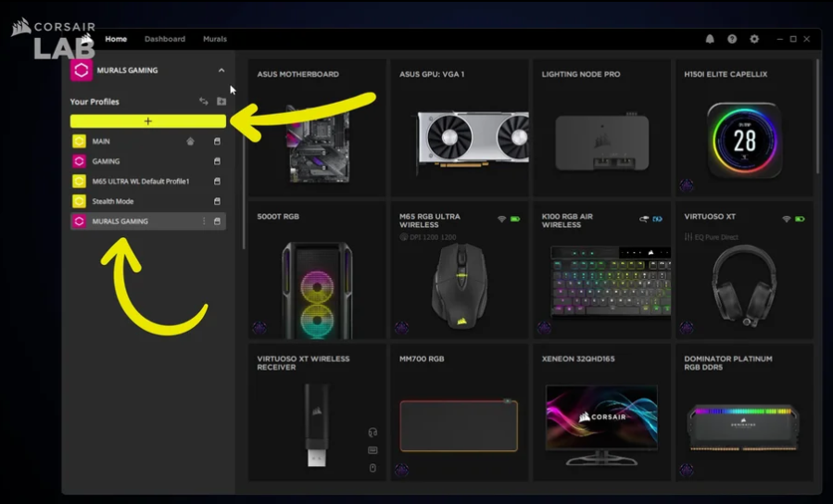Viewport: 833px width, 504px height.
Task: Select the M65 ULTRA WL Default Profile1
Action: pyautogui.click(x=147, y=181)
